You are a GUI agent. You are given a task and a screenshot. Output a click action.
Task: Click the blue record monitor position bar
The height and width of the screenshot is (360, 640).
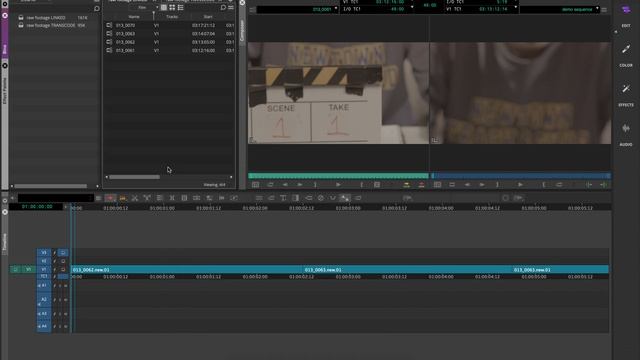point(520,176)
